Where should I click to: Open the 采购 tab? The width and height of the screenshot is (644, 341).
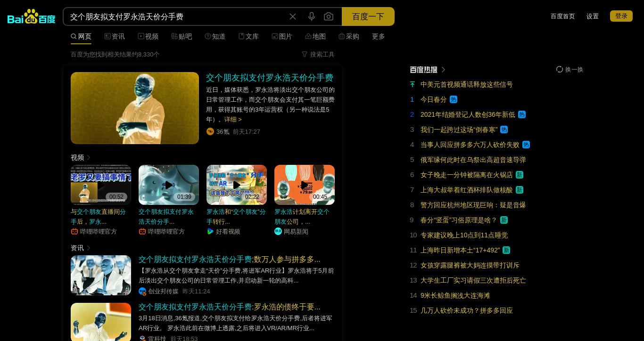pyautogui.click(x=349, y=36)
